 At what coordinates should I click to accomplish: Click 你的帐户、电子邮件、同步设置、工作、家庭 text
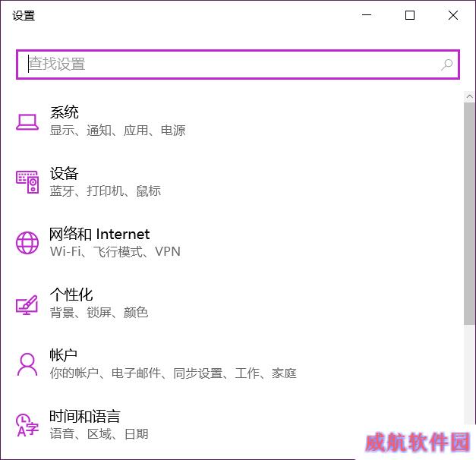pos(173,373)
